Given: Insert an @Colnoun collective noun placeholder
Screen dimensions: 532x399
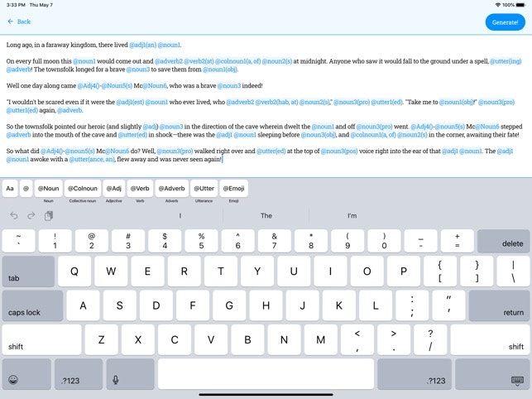Looking at the screenshot, I should click(83, 189).
